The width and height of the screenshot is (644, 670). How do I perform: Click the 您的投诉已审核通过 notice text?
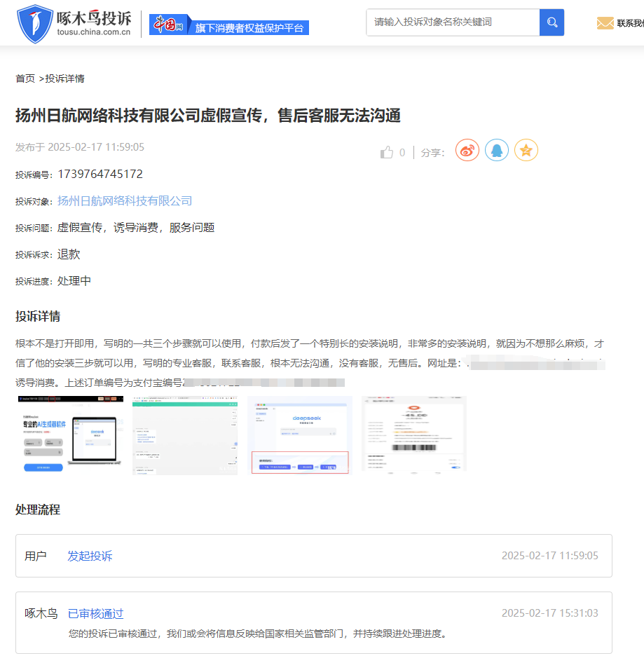258,634
